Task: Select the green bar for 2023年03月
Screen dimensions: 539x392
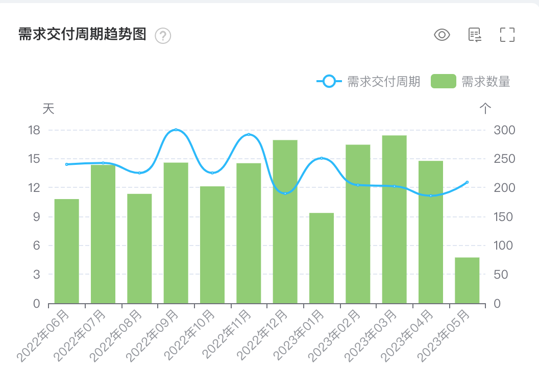Action: pos(394,219)
